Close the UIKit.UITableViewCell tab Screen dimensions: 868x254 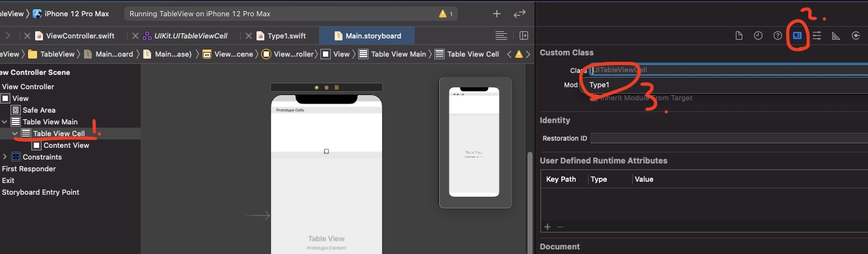135,36
